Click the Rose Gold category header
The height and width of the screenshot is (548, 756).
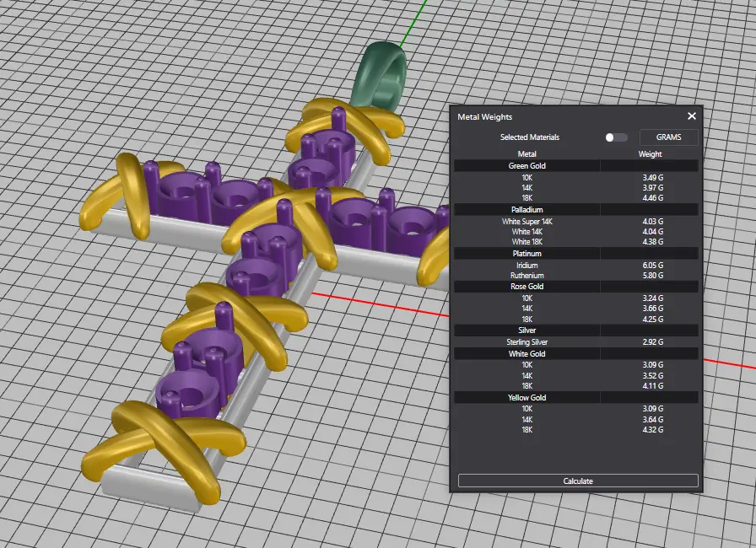click(x=526, y=287)
